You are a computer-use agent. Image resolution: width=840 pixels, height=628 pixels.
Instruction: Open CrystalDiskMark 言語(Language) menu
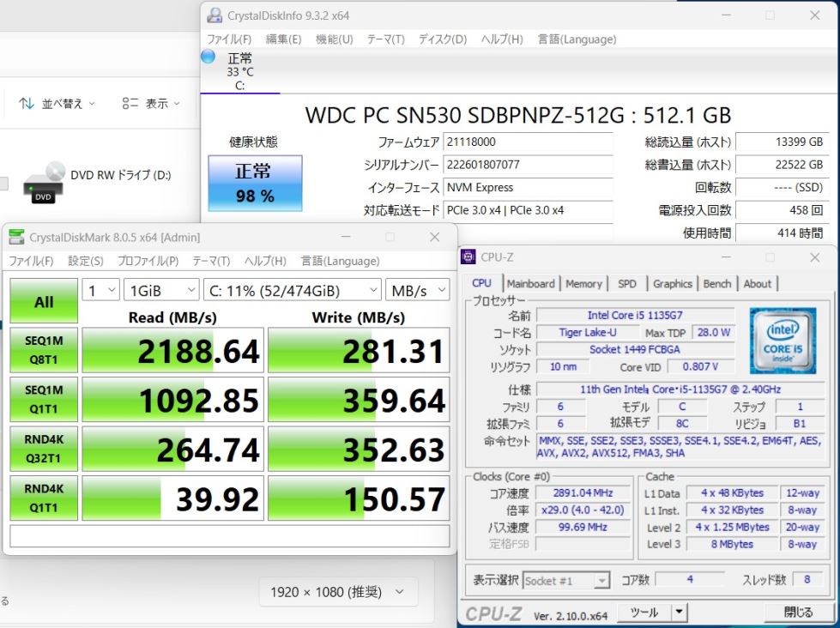(340, 261)
